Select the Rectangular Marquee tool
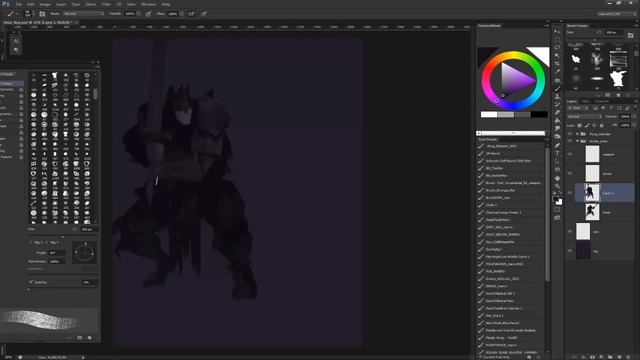This screenshot has height=360, width=640. click(x=557, y=40)
